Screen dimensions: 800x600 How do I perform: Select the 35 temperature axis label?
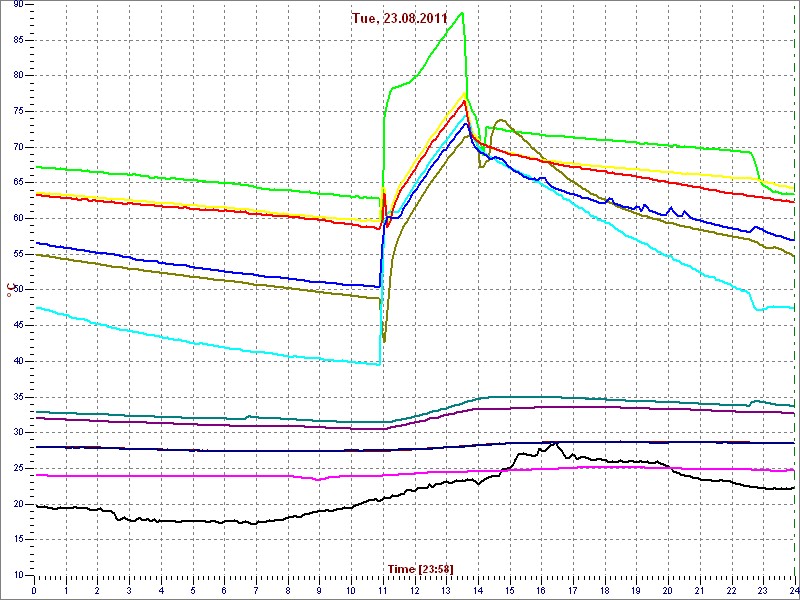coord(18,397)
